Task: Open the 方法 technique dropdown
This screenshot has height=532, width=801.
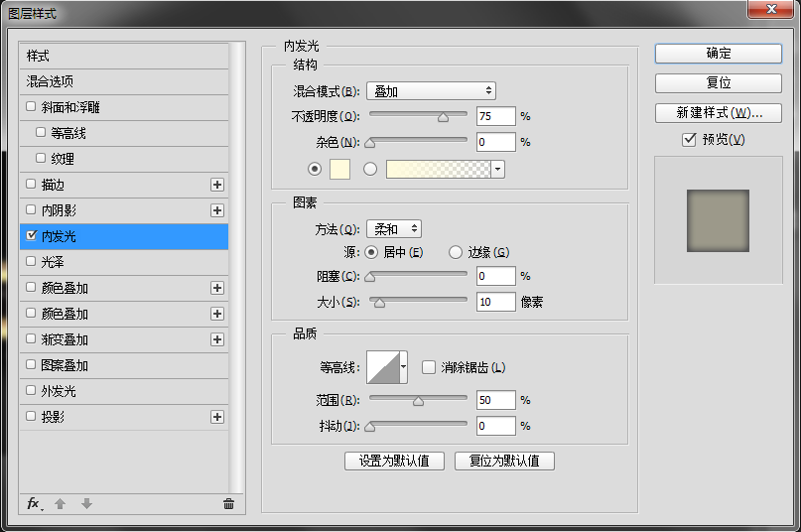Action: 393,229
